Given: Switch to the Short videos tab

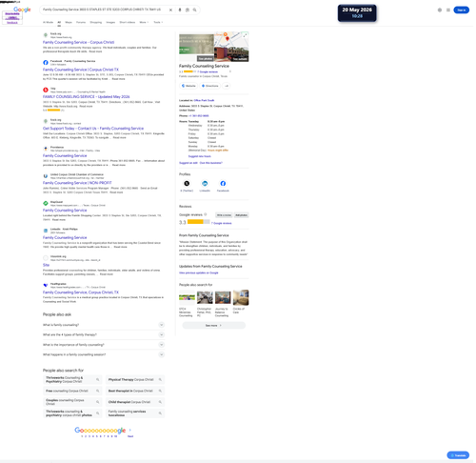Looking at the screenshot, I should 128,22.
